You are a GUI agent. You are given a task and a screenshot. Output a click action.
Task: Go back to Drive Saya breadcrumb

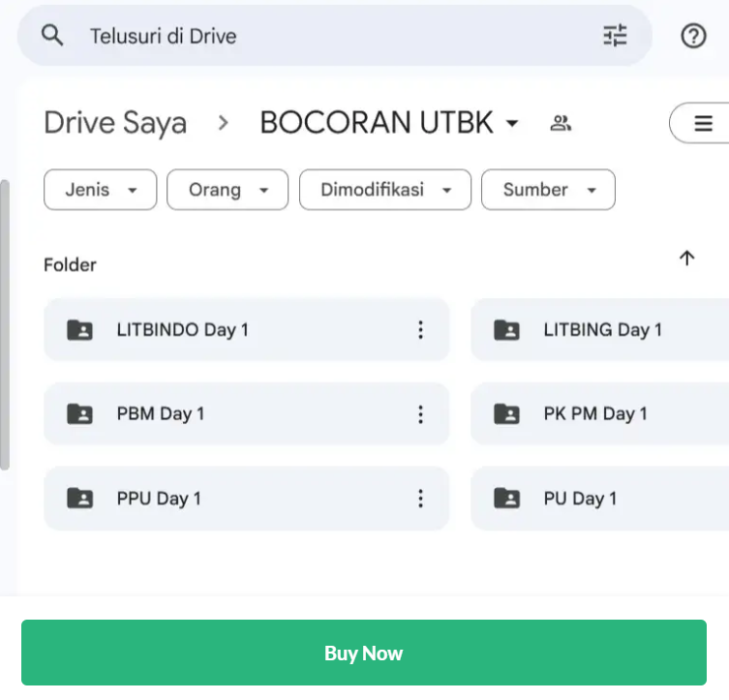tap(115, 123)
